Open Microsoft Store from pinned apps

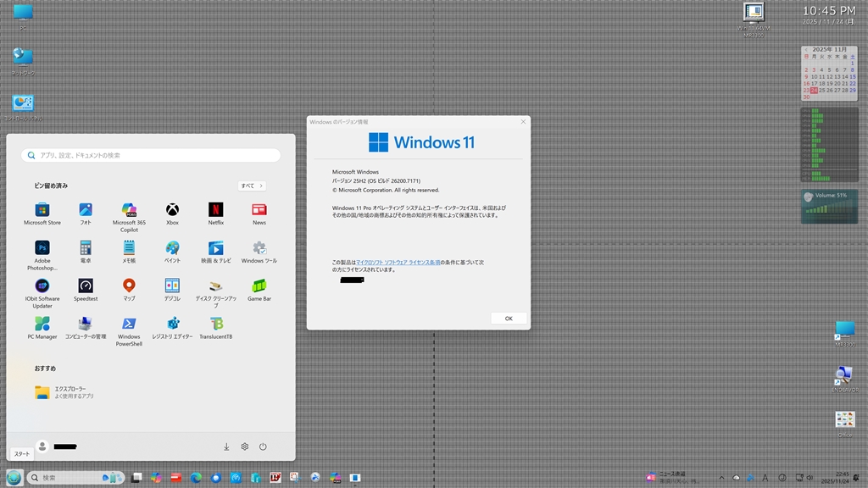pos(42,210)
